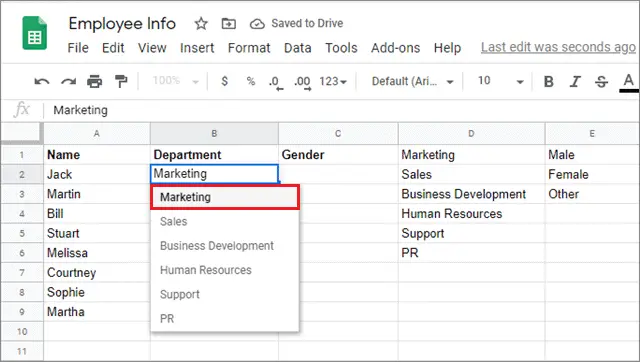640x362 pixels.
Task: Decrease decimal places icon
Action: [276, 83]
